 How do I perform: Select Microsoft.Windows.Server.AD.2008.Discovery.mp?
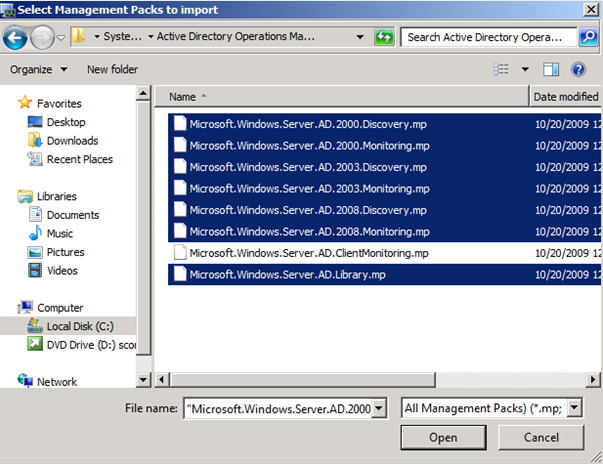[384, 210]
